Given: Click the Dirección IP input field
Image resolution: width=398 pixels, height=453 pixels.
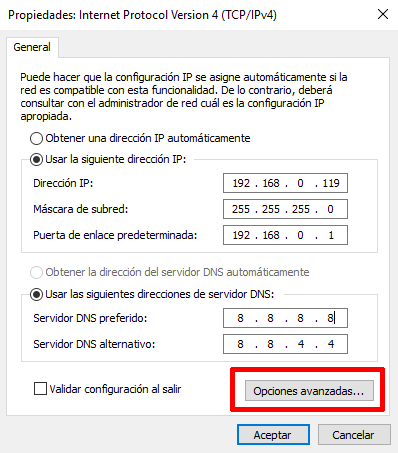Looking at the screenshot, I should 285,183.
